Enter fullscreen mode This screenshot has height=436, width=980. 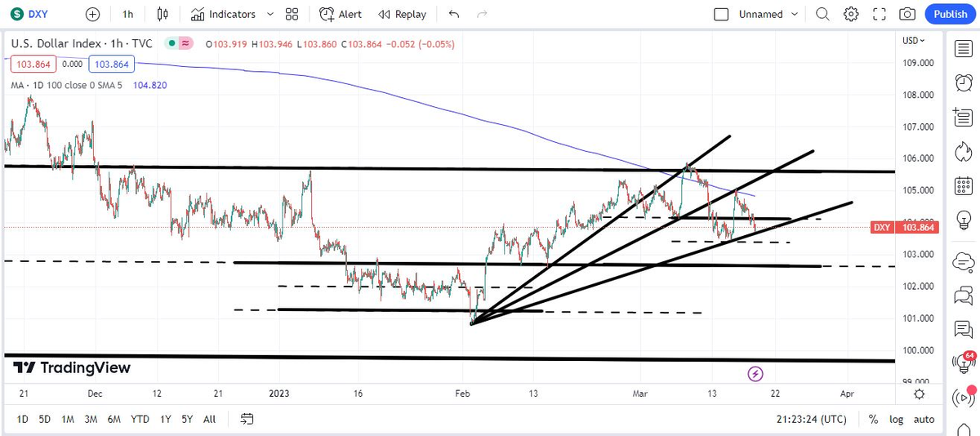coord(879,14)
